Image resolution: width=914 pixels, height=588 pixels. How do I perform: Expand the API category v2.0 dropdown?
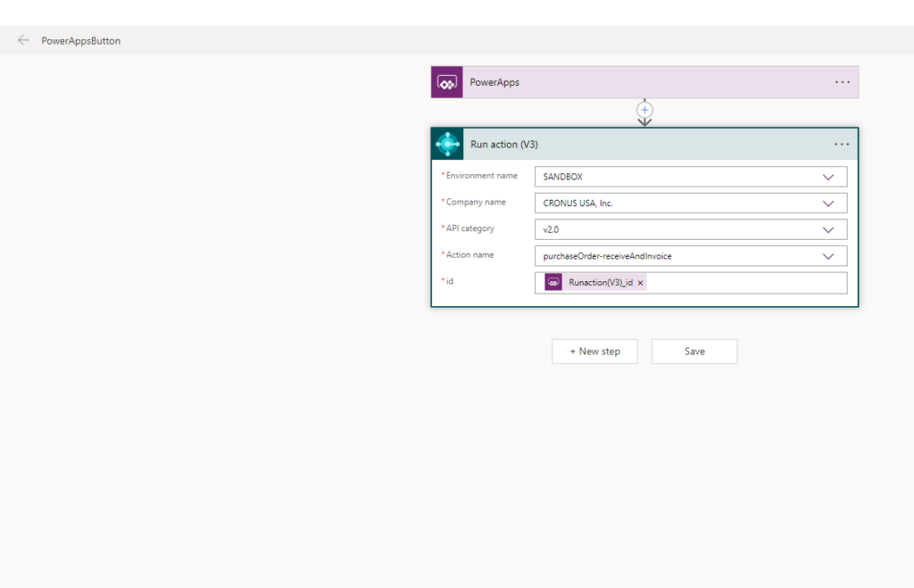(x=828, y=230)
